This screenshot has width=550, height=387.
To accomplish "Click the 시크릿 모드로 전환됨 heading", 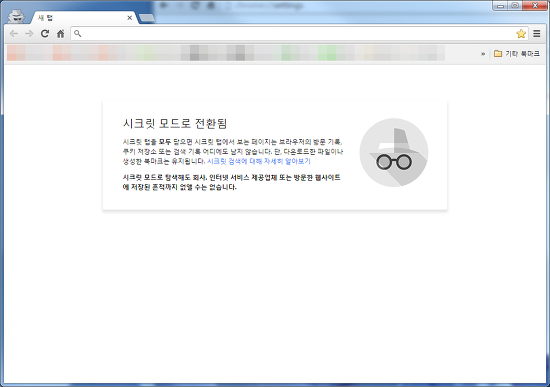I will (x=175, y=124).
